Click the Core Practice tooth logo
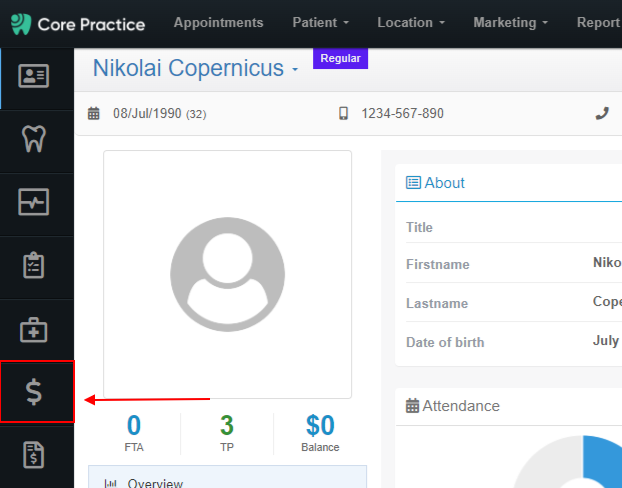622x488 pixels. coord(21,24)
